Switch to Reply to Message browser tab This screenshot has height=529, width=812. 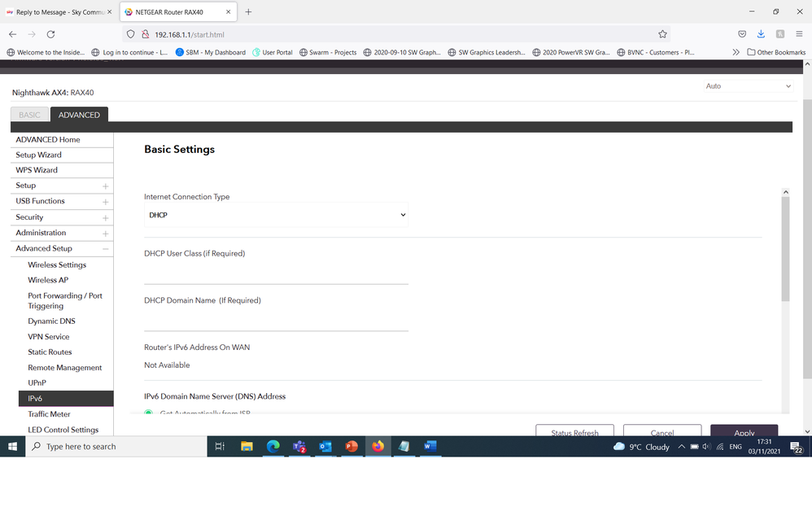pos(59,12)
